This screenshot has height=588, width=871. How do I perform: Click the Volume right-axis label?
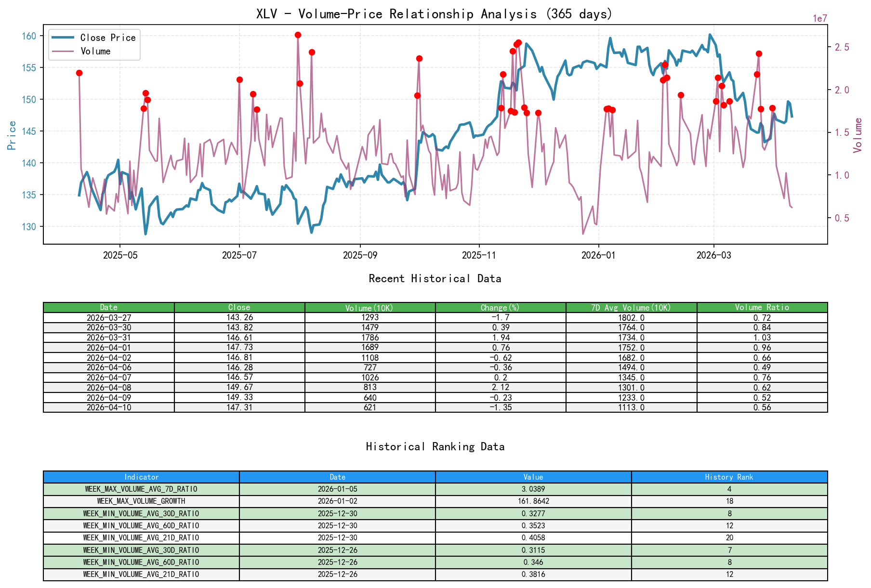[858, 135]
